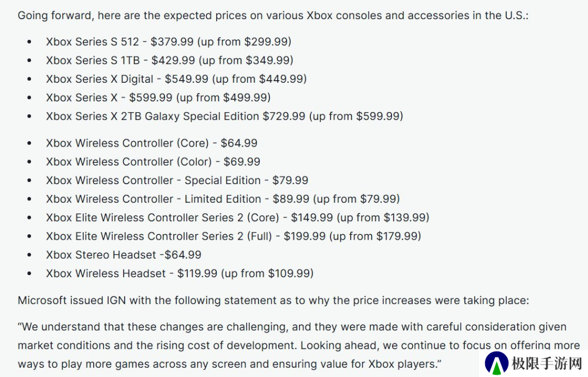The height and width of the screenshot is (377, 588).
Task: Click the Xbox Series S 512 price line
Action: (168, 41)
